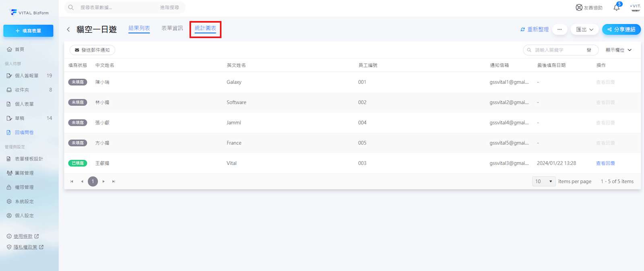The width and height of the screenshot is (644, 271).
Task: Click the 最後填寫日期 column header
Action: pyautogui.click(x=551, y=65)
